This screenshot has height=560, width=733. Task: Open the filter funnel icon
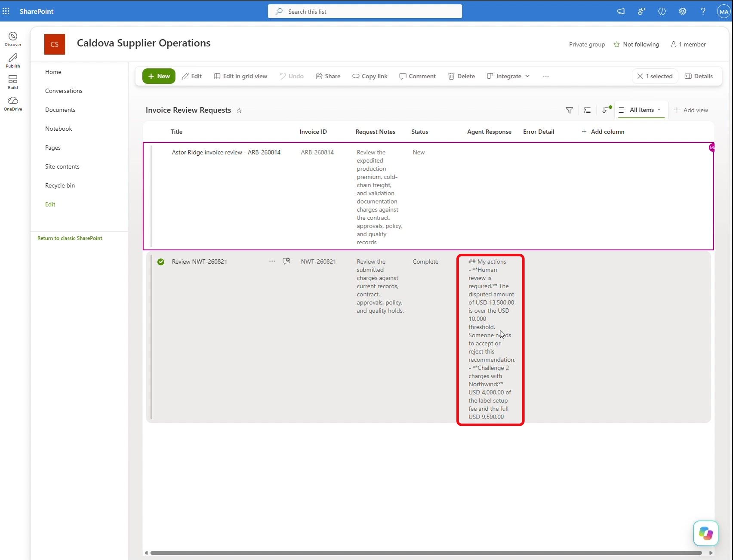tap(569, 110)
